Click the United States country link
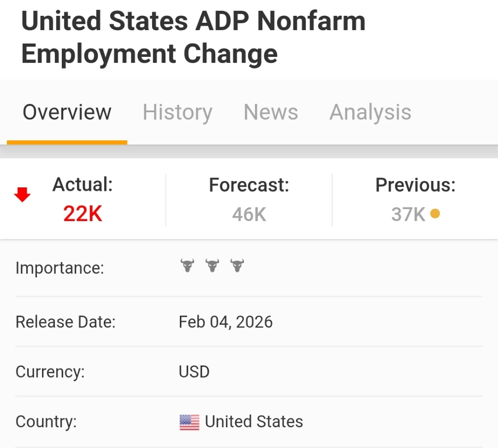This screenshot has width=498, height=448. 254,421
